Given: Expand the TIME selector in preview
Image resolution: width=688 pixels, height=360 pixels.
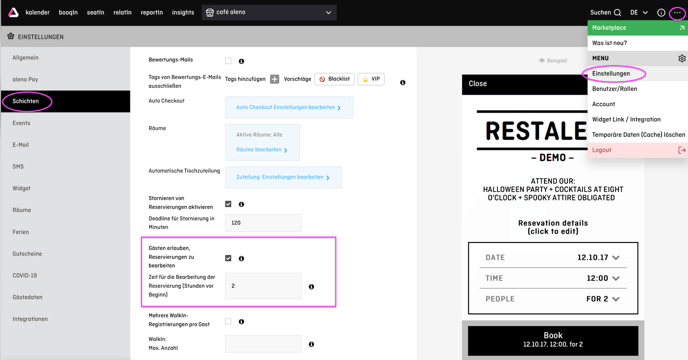Looking at the screenshot, I should pos(616,278).
